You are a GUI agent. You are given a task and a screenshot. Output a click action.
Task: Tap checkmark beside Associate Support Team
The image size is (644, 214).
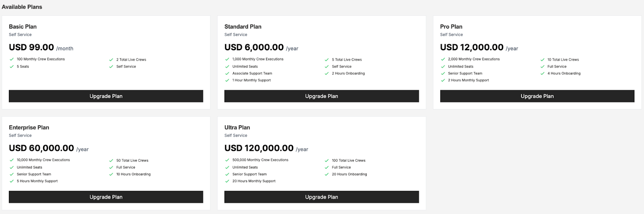click(227, 73)
